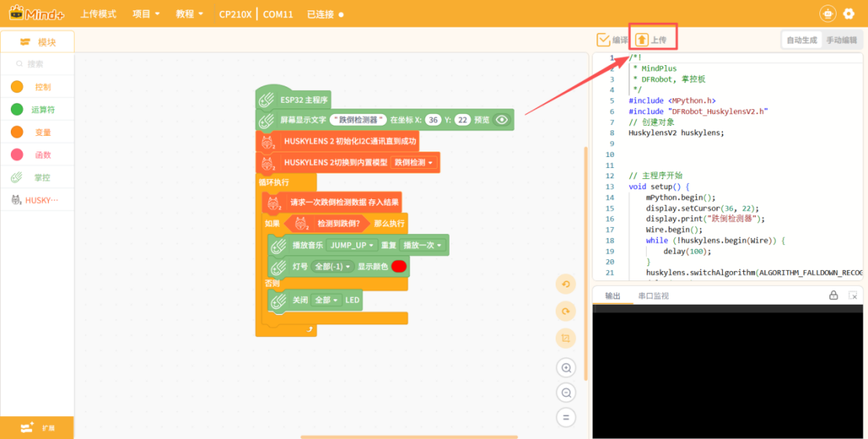Click the 扩展 extension button

click(x=37, y=427)
